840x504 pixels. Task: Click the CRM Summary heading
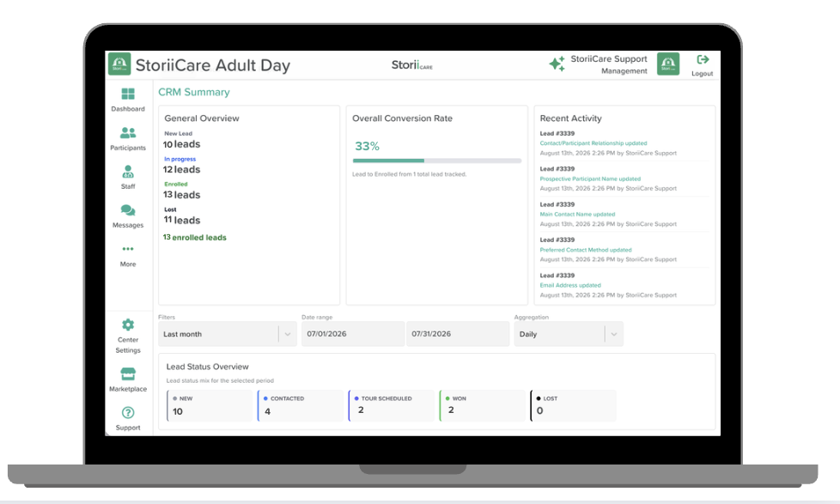194,92
